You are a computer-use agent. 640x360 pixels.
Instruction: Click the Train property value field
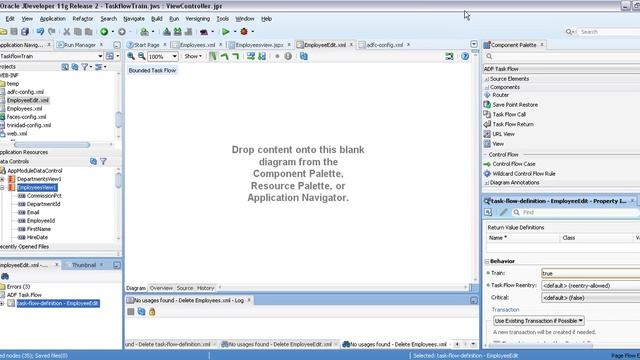[591, 273]
